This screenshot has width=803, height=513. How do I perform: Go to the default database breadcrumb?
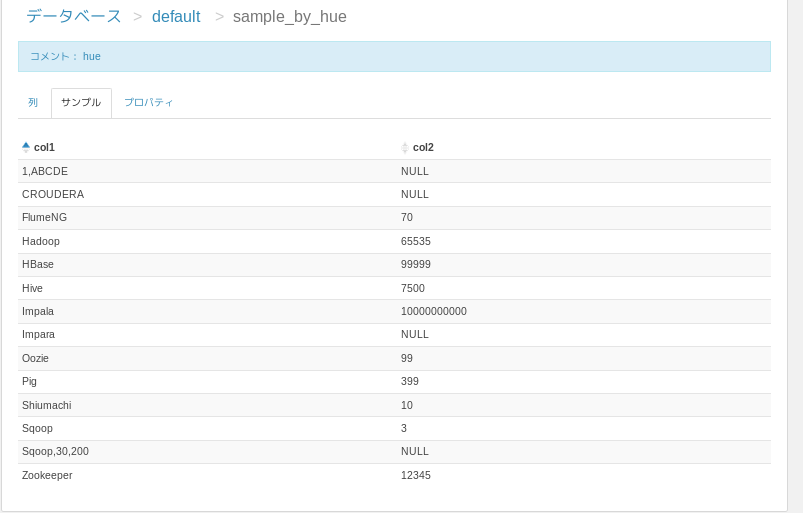click(x=176, y=16)
